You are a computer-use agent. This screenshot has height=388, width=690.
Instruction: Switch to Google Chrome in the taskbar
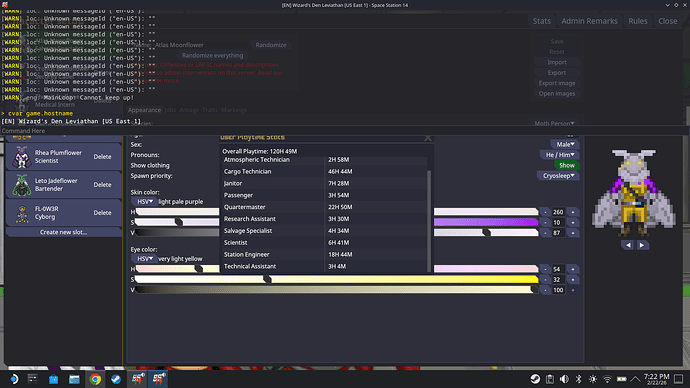[95, 379]
